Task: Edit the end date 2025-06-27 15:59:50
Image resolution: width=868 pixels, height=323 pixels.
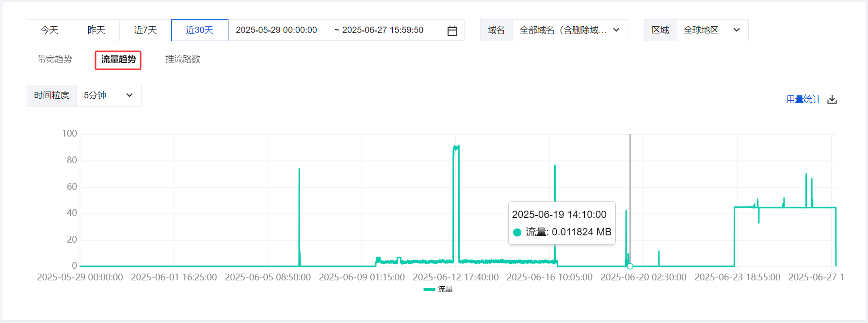Action: (x=383, y=30)
